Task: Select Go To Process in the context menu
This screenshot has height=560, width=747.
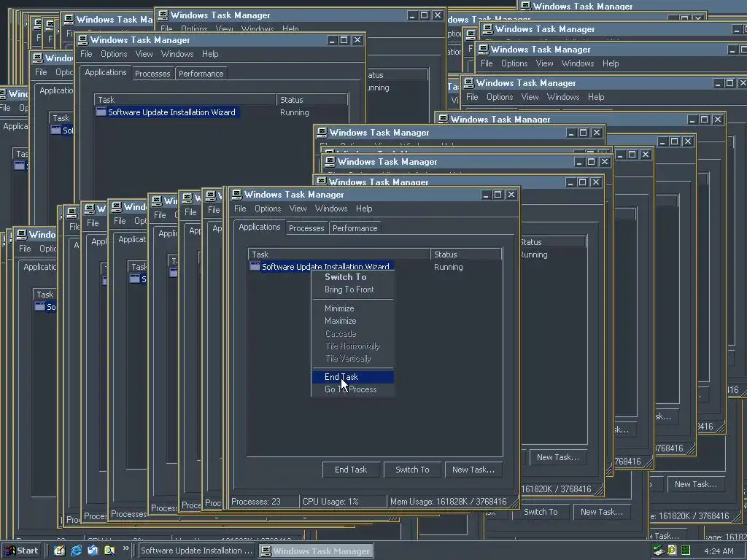Action: pyautogui.click(x=352, y=389)
